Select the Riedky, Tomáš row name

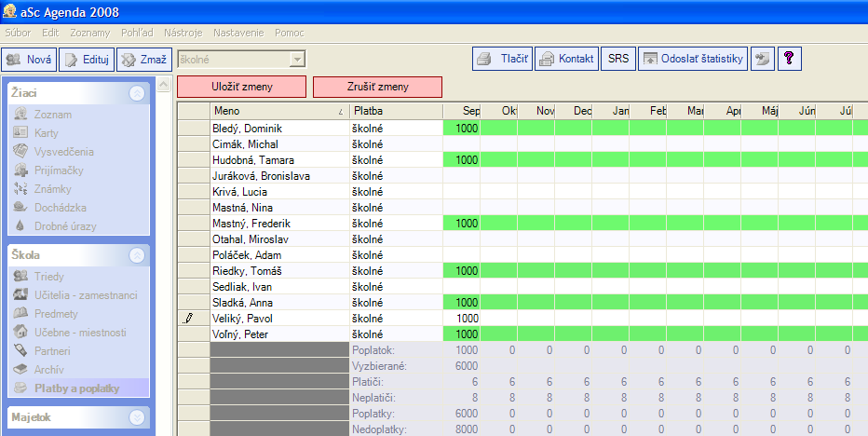247,271
